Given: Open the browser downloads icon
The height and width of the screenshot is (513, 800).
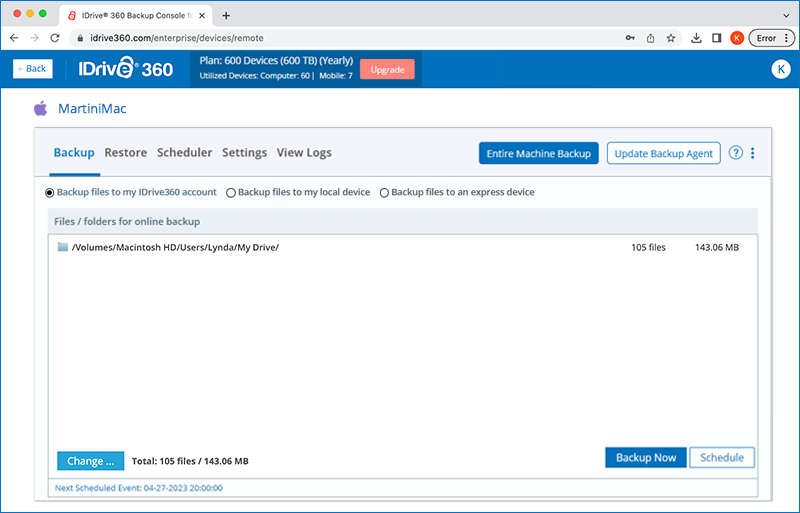Looking at the screenshot, I should [x=696, y=38].
